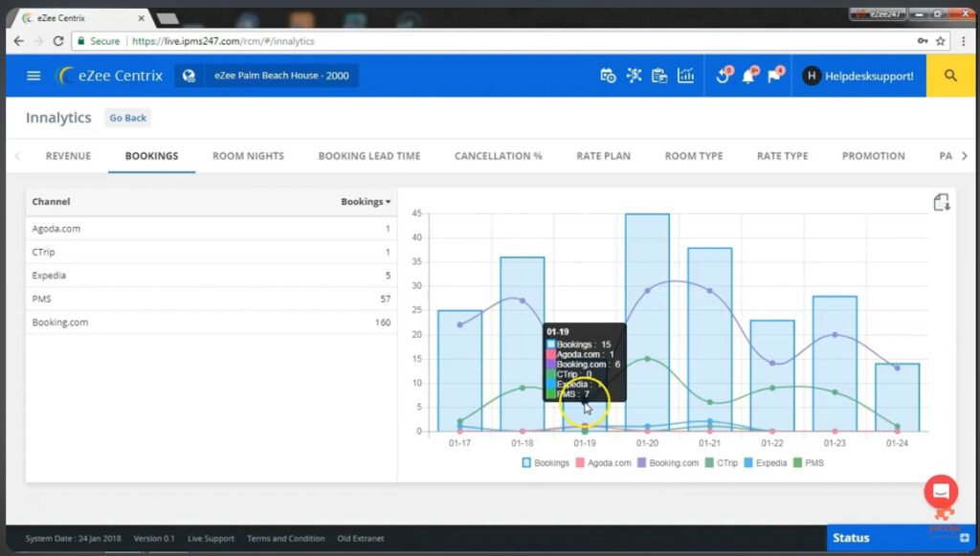
Task: Open the ROOM NIGHTS tab
Action: click(248, 155)
